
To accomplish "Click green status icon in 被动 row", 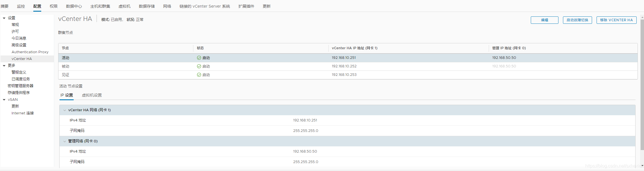I will coord(199,66).
